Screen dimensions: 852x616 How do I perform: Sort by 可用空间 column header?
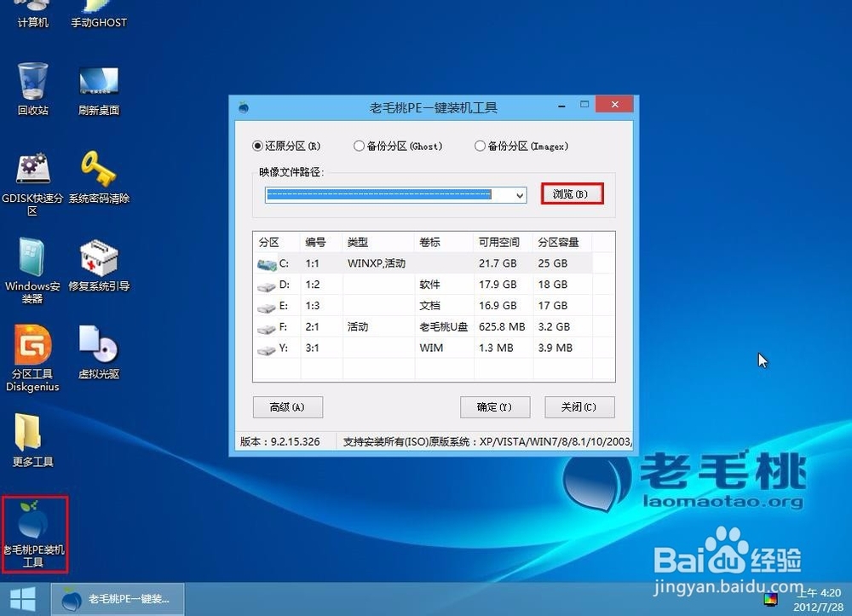tap(504, 242)
